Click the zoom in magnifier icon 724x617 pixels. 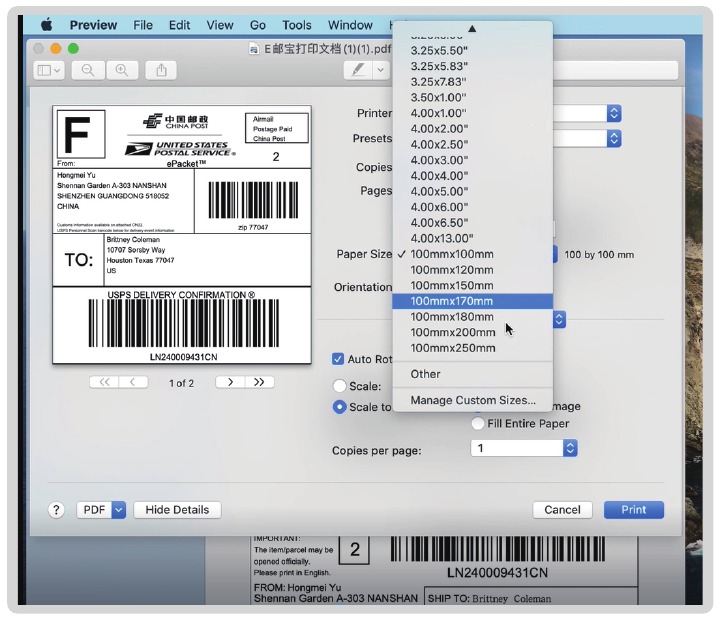(x=122, y=70)
